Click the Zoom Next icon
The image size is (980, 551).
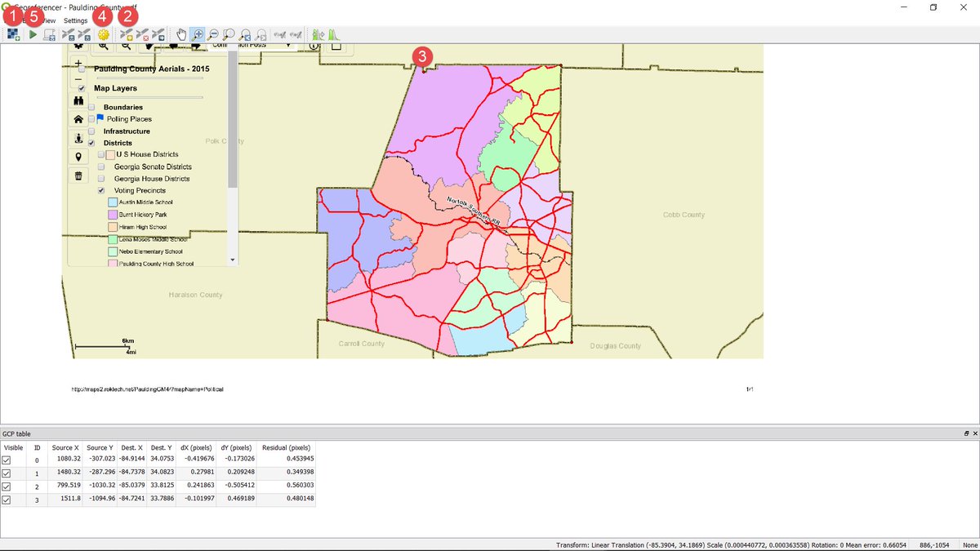pos(261,34)
